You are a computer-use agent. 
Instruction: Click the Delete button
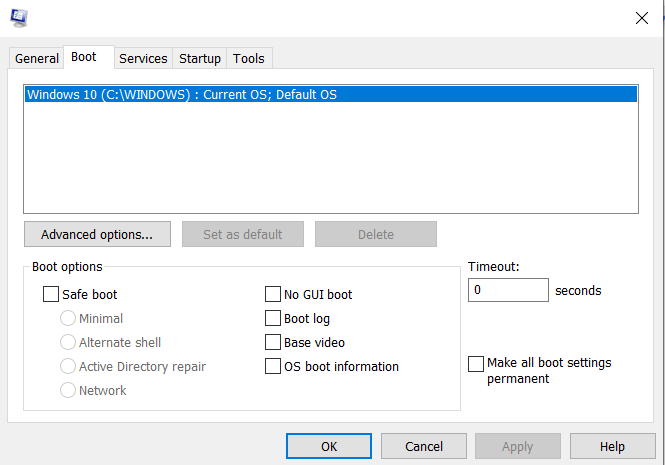(x=376, y=234)
